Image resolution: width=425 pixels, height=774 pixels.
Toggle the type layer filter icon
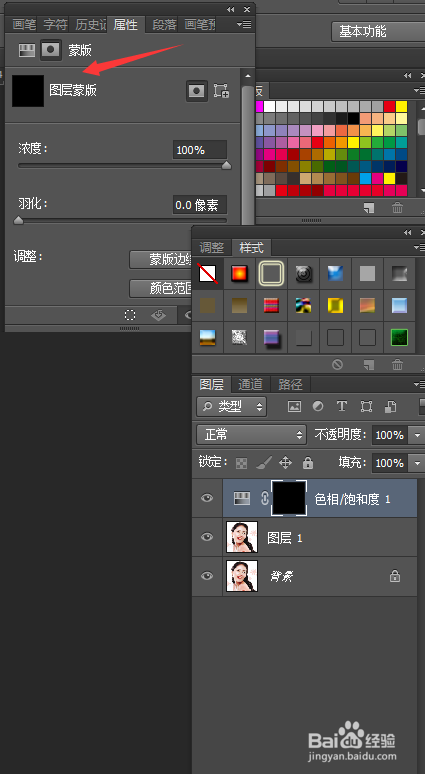coord(342,407)
